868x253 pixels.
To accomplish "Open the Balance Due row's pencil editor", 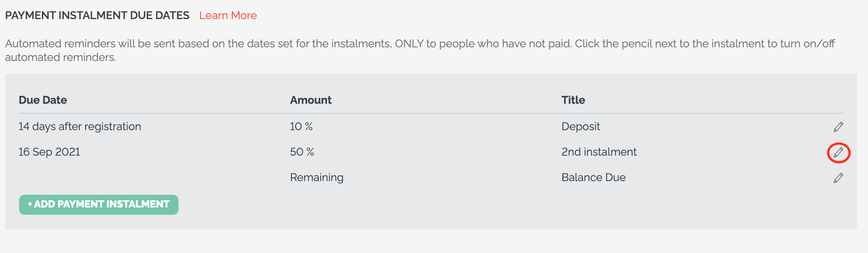I will [x=838, y=178].
